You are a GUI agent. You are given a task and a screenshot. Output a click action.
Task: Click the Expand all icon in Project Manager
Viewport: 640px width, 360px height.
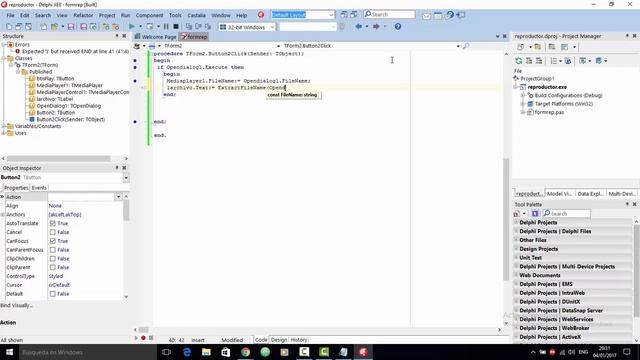[529, 61]
